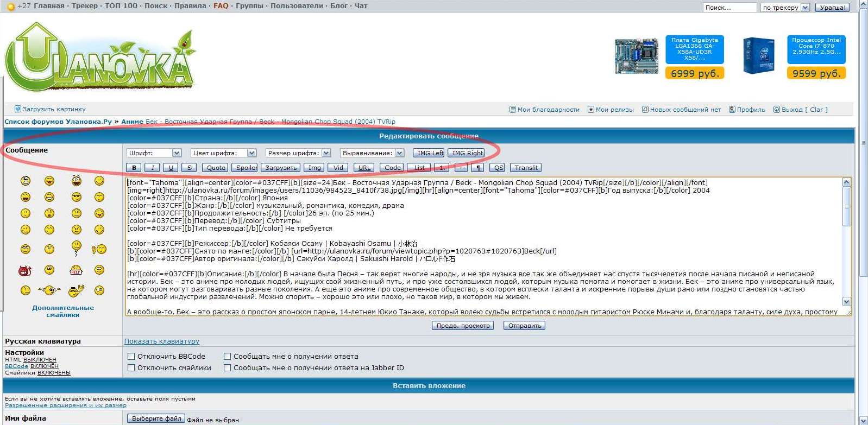Open the Показать клавиатуру link
Image resolution: width=868 pixels, height=425 pixels.
tap(162, 341)
